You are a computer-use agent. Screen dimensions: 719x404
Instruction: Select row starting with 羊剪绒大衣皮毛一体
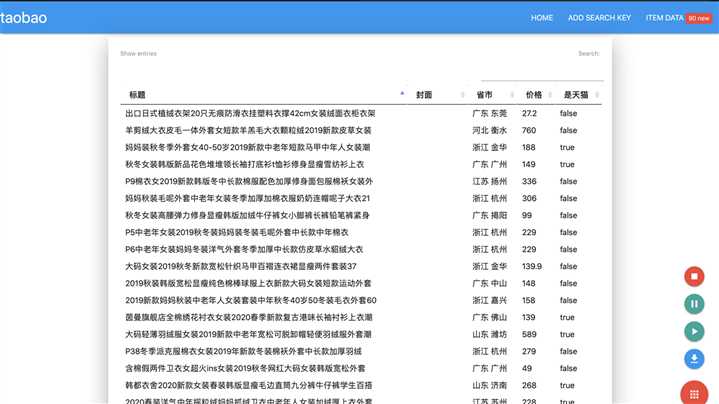(x=361, y=130)
